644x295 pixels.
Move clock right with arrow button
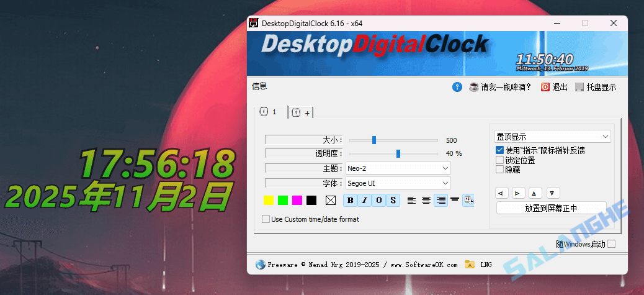[x=518, y=193]
